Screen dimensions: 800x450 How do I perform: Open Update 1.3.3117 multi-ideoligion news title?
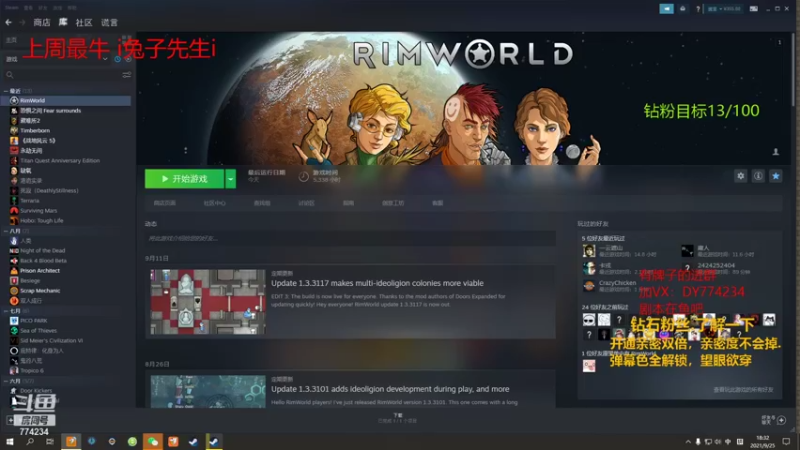[x=377, y=283]
